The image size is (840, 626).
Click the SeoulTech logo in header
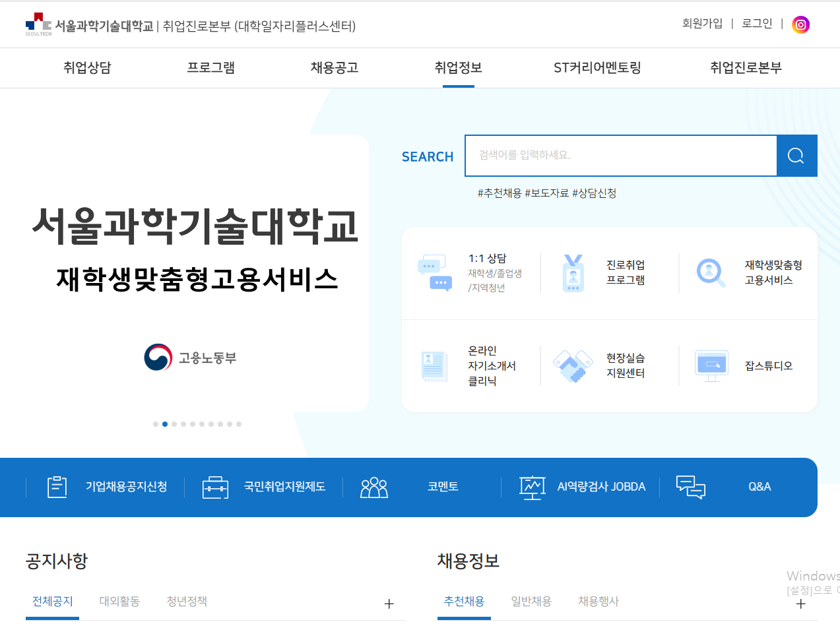click(38, 24)
